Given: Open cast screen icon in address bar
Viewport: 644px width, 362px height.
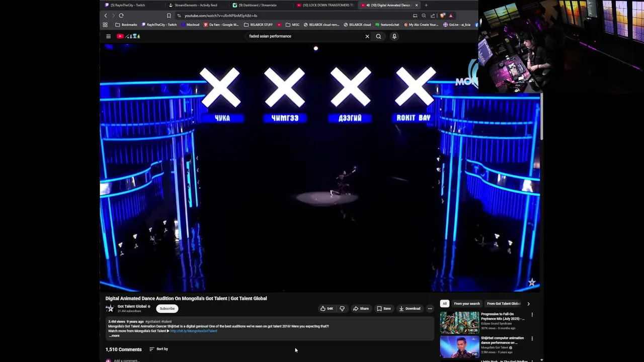Looking at the screenshot, I should [x=415, y=16].
